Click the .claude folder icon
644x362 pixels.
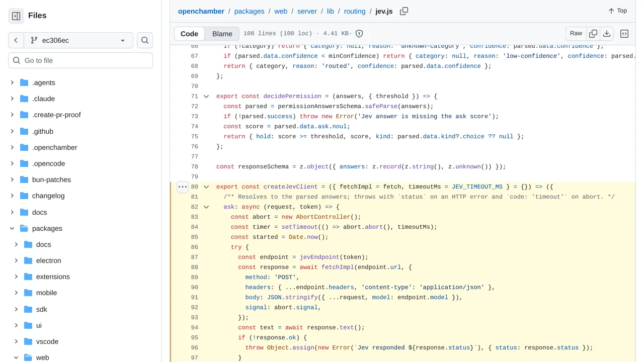[24, 99]
